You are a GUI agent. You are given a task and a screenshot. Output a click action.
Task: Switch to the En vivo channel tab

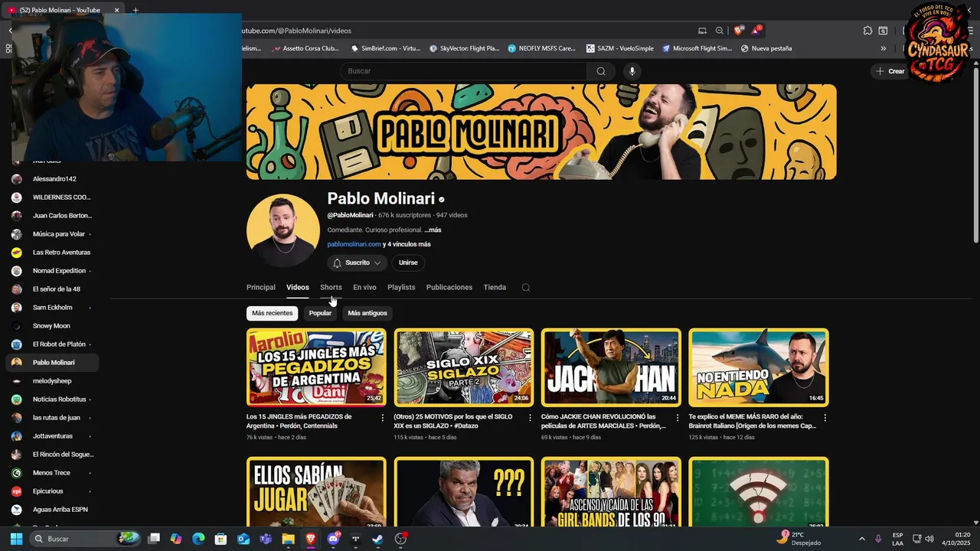364,287
